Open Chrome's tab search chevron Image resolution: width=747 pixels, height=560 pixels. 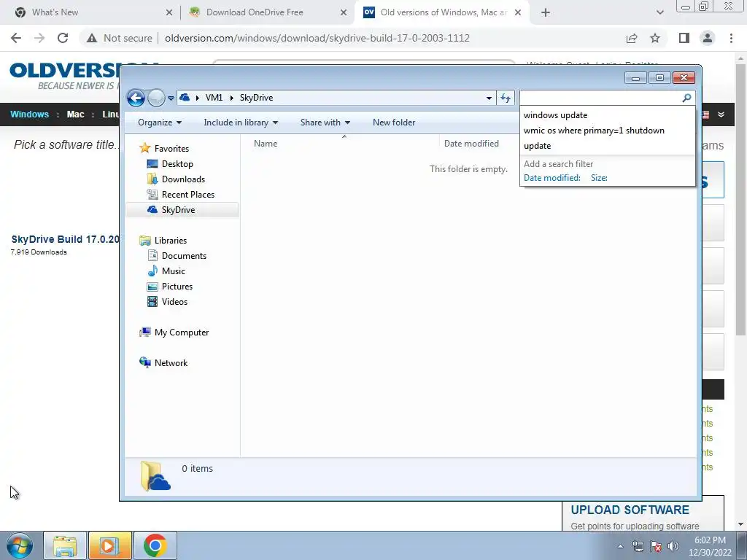(x=659, y=13)
